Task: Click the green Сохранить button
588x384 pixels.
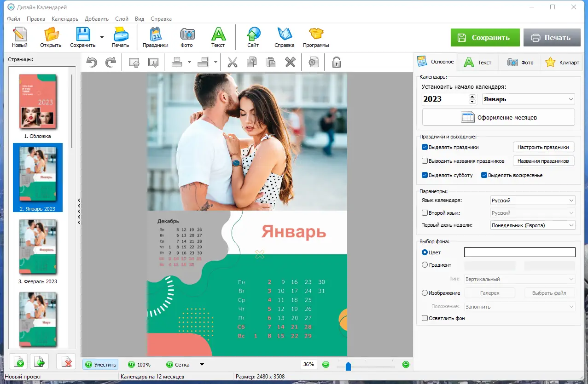Action: coord(485,38)
